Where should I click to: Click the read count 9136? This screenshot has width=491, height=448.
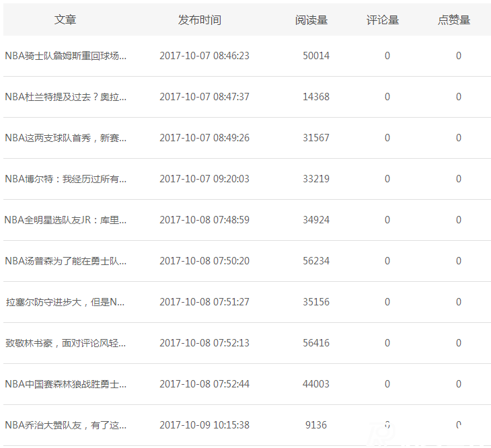[316, 425]
